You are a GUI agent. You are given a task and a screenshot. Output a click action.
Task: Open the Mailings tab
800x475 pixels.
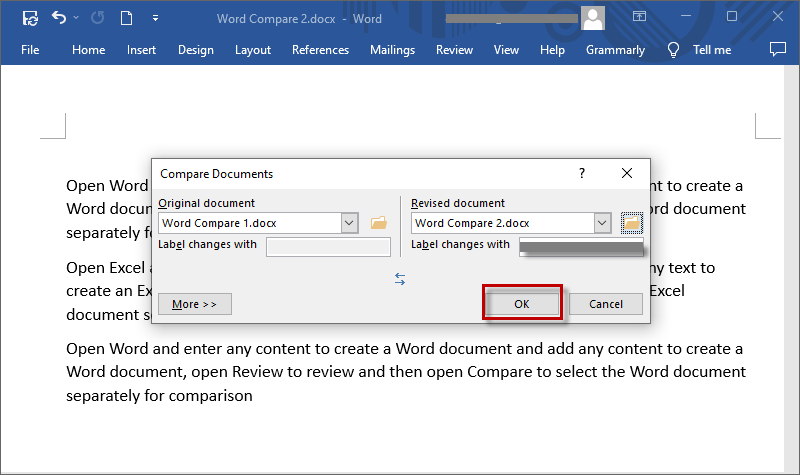coord(392,50)
